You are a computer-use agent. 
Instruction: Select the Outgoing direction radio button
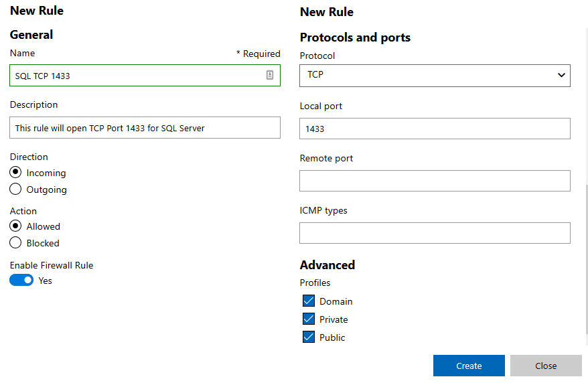(x=15, y=189)
